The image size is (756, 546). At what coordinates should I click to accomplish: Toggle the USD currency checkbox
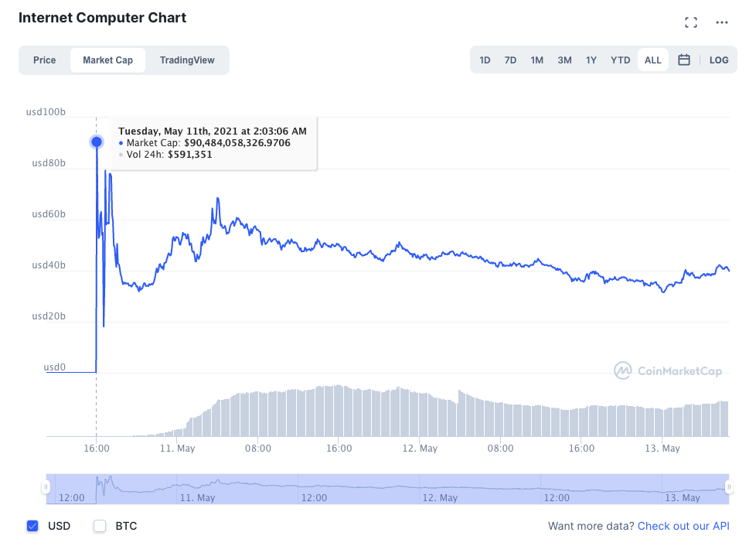coord(32,526)
